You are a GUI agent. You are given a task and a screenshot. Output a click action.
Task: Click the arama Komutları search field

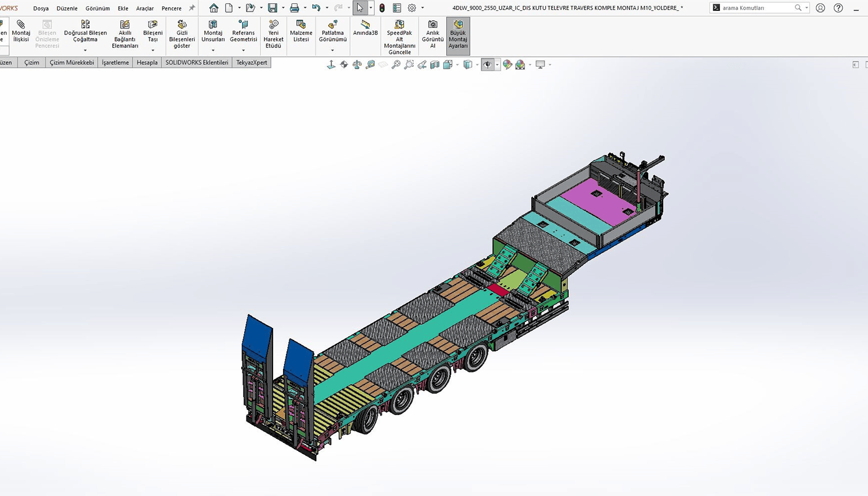[756, 8]
